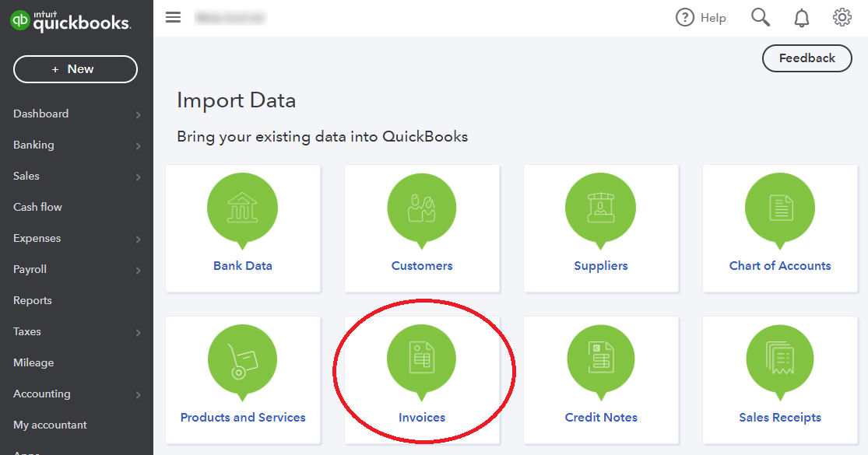Viewport: 868px width, 455px height.
Task: Expand the Payroll sidebar chevron
Action: (138, 271)
